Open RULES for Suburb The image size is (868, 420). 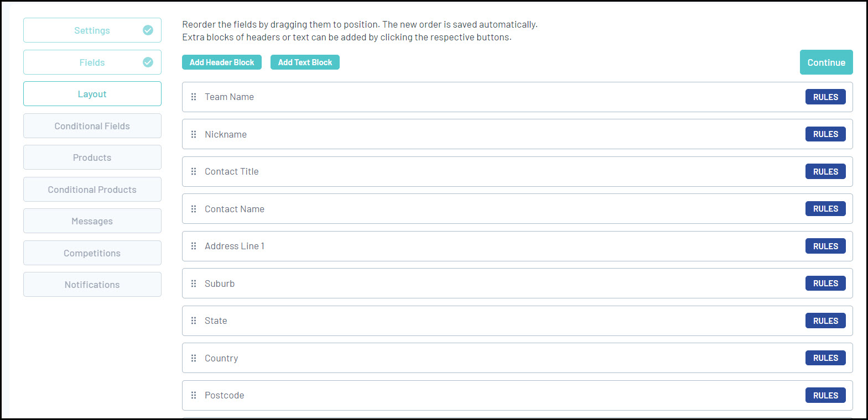click(825, 283)
